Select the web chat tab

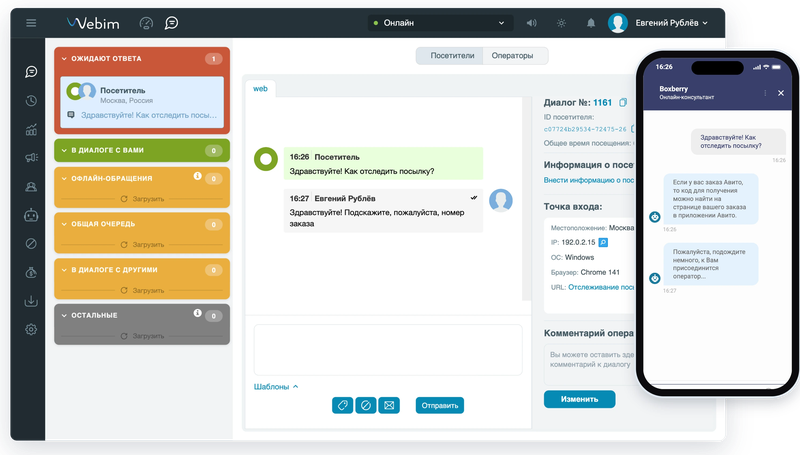260,89
